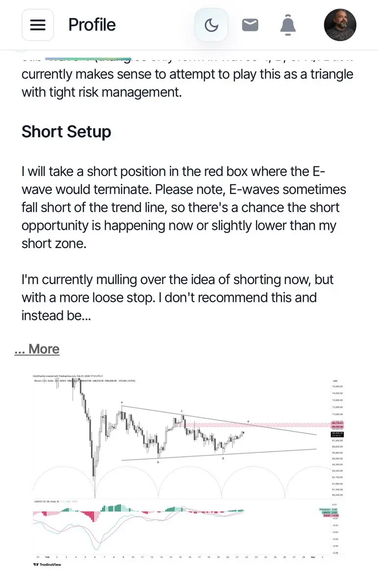Click the 'a' wave label on chart

tap(121, 403)
